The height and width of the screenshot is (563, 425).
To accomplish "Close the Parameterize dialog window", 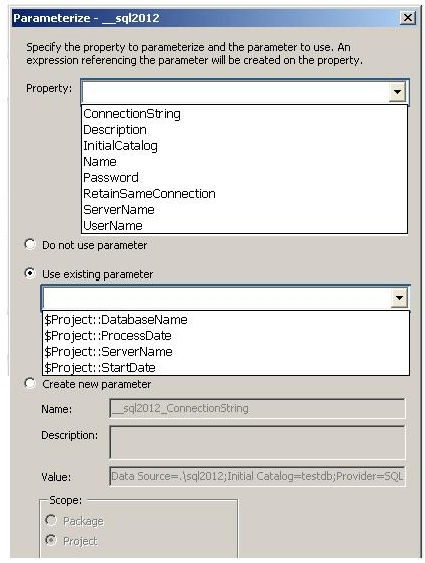I will pyautogui.click(x=408, y=18).
